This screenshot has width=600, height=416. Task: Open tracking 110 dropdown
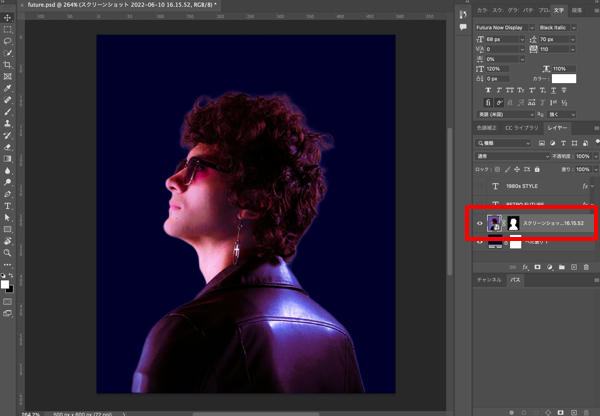coord(572,49)
